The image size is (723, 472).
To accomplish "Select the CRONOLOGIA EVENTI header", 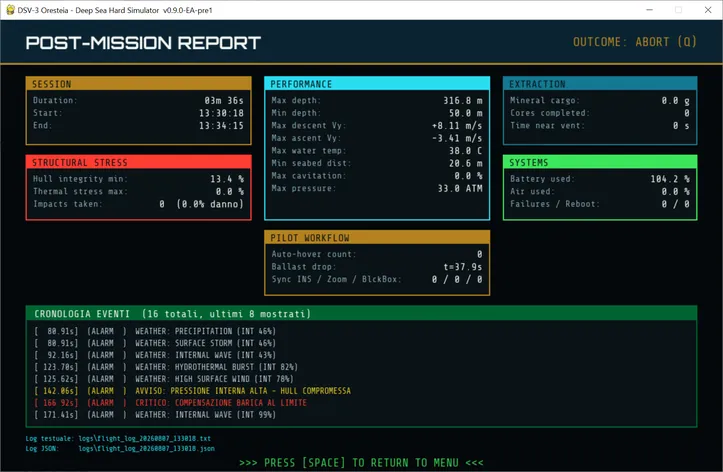I will pyautogui.click(x=361, y=314).
